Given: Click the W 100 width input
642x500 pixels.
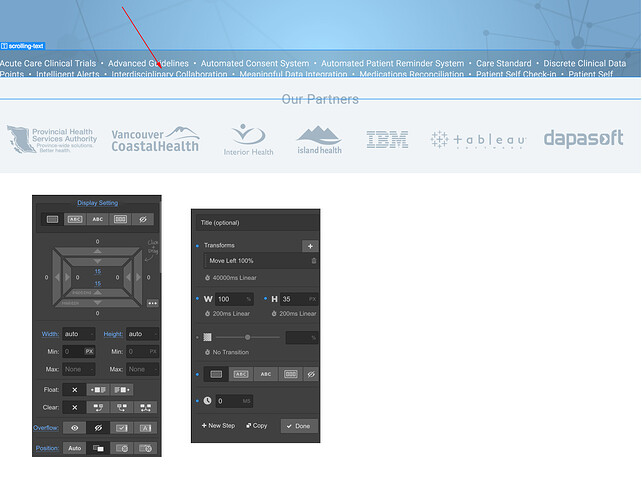Looking at the screenshot, I should point(234,299).
